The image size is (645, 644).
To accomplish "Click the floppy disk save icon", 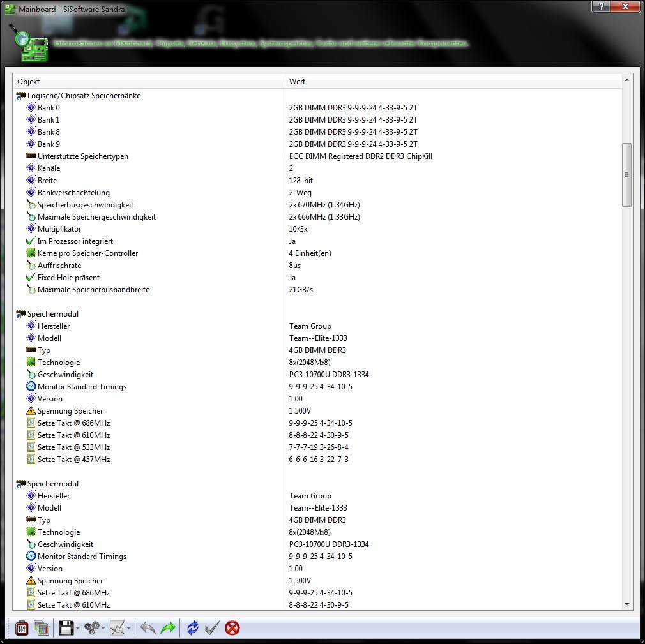I will 66,628.
